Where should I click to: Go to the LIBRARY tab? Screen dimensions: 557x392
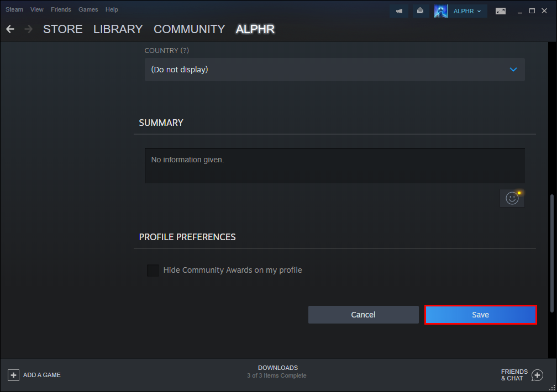(118, 29)
